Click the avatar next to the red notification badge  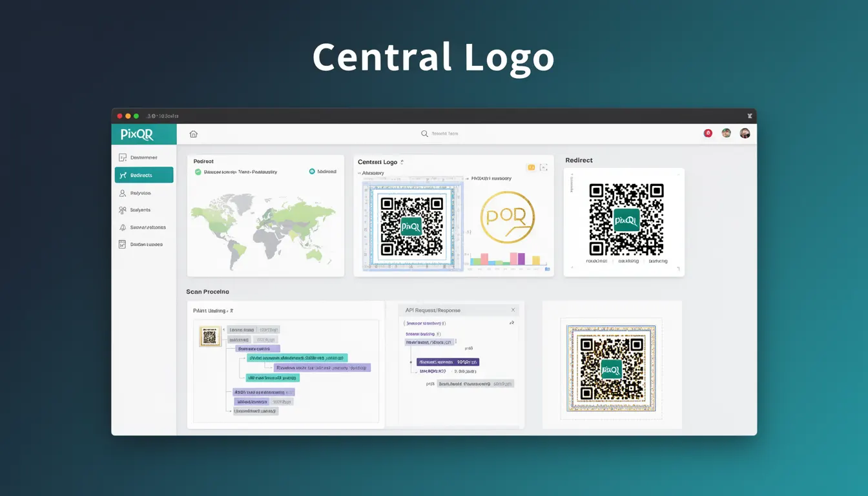click(x=726, y=133)
